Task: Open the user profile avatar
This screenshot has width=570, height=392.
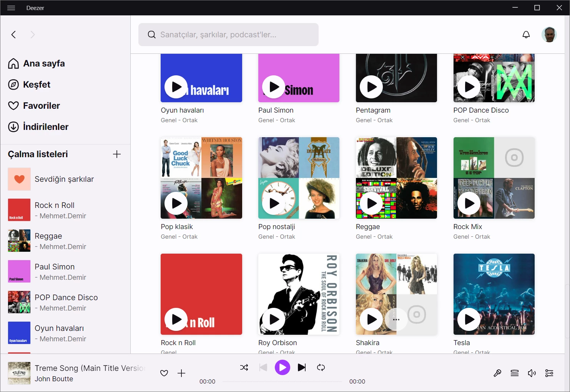Action: pyautogui.click(x=549, y=35)
